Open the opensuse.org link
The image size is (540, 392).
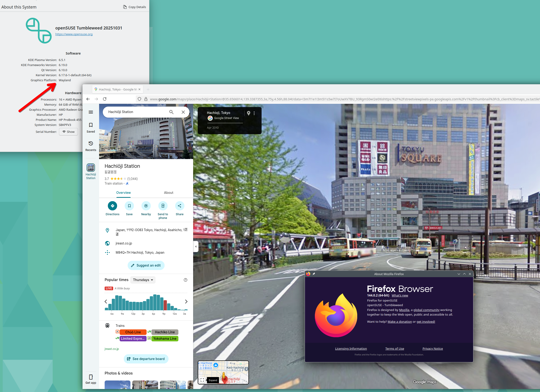[74, 34]
